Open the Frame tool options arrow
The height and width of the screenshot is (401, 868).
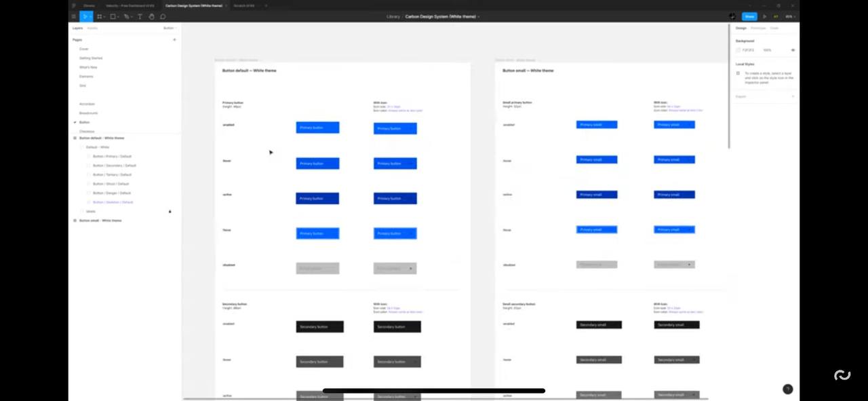coord(105,16)
